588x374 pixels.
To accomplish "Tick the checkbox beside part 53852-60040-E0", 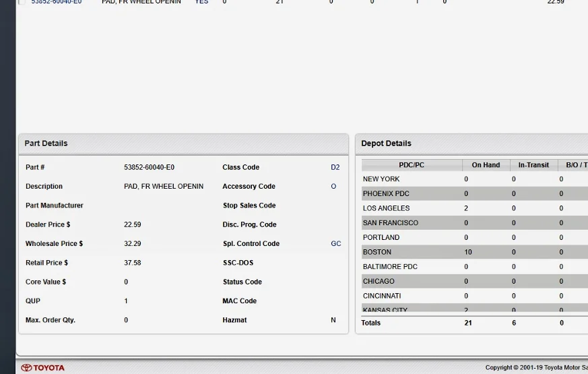I will point(22,2).
